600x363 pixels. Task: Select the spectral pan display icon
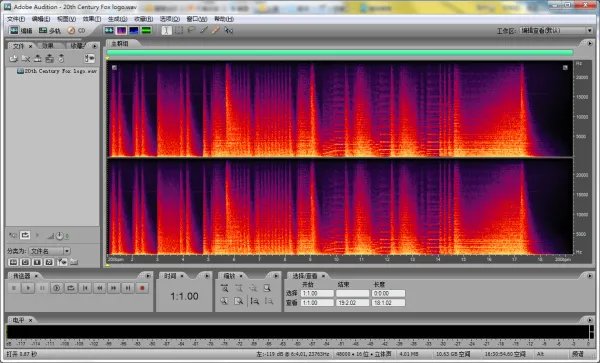[x=134, y=30]
